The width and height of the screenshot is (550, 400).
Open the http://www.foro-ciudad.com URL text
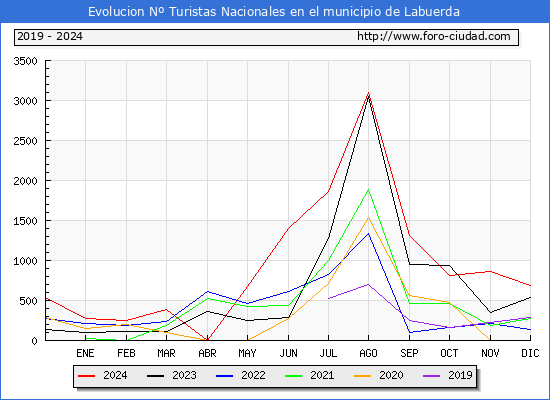[x=434, y=36]
